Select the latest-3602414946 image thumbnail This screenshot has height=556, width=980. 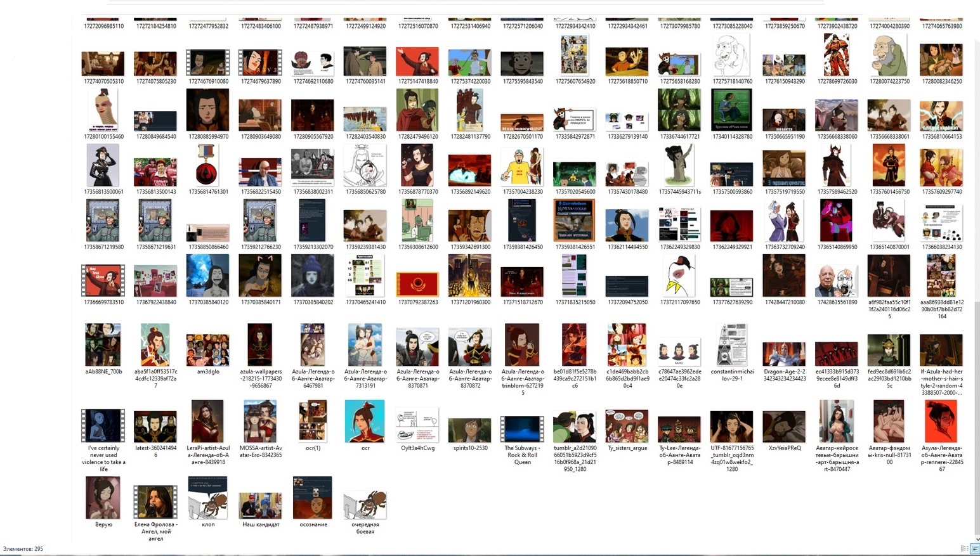click(155, 427)
